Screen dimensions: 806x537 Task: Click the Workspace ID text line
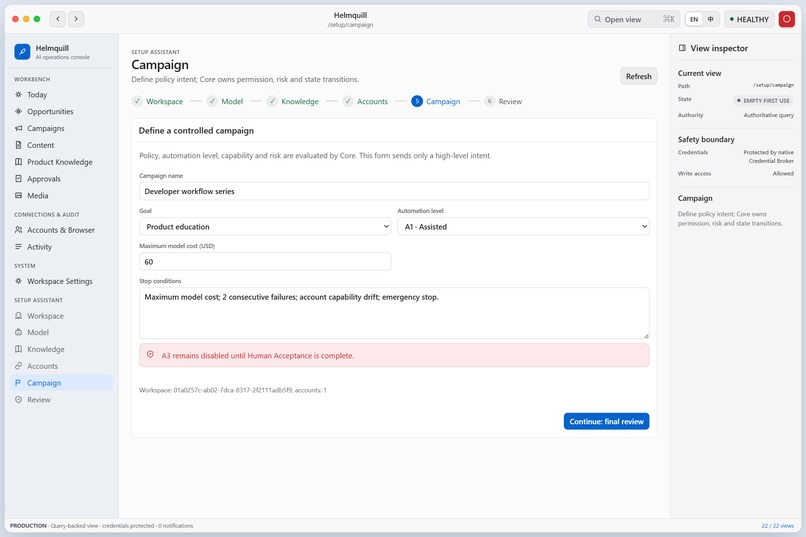pos(233,390)
